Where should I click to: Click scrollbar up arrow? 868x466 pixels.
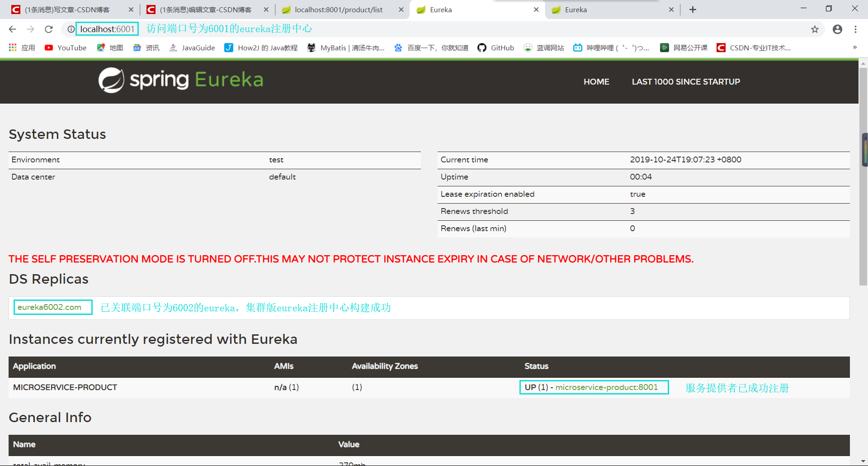863,63
